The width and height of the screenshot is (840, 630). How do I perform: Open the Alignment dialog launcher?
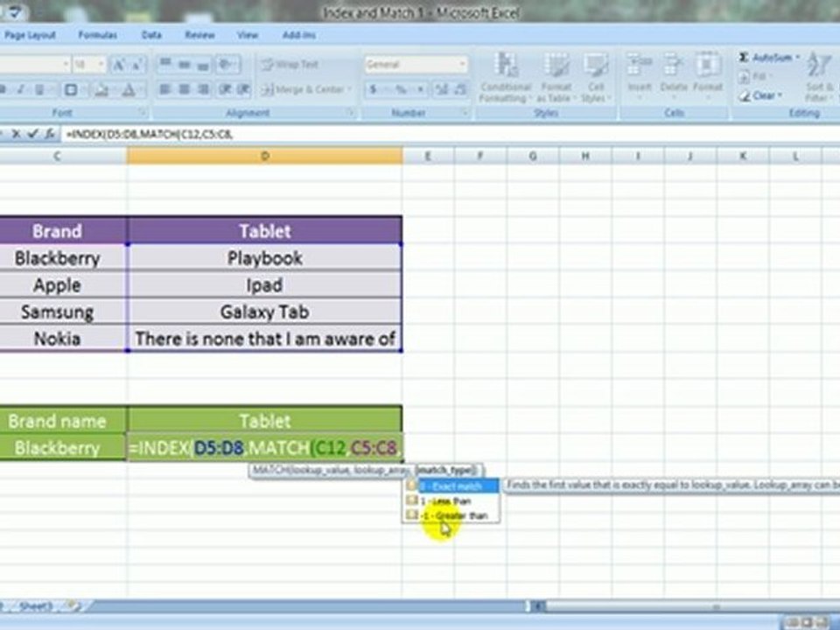click(351, 113)
